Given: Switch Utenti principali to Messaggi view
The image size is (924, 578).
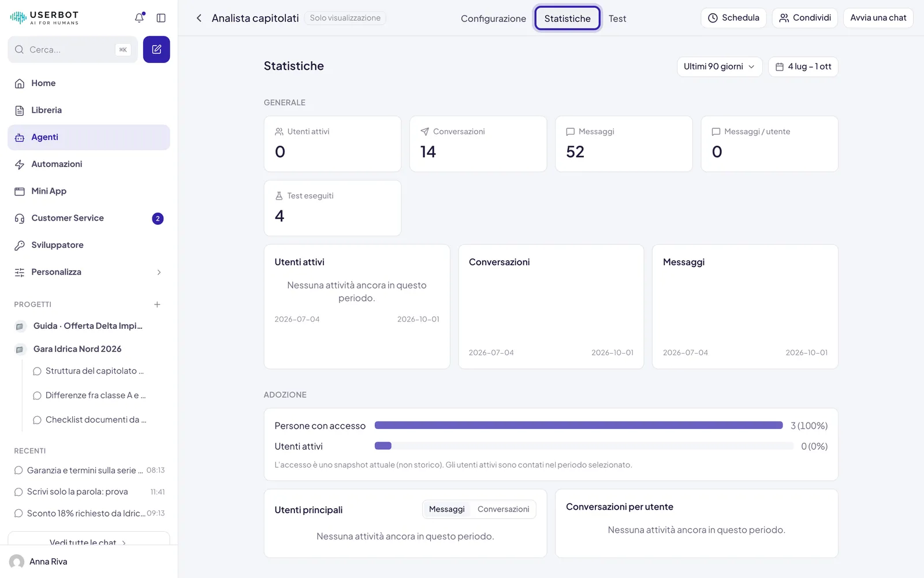Looking at the screenshot, I should [447, 509].
